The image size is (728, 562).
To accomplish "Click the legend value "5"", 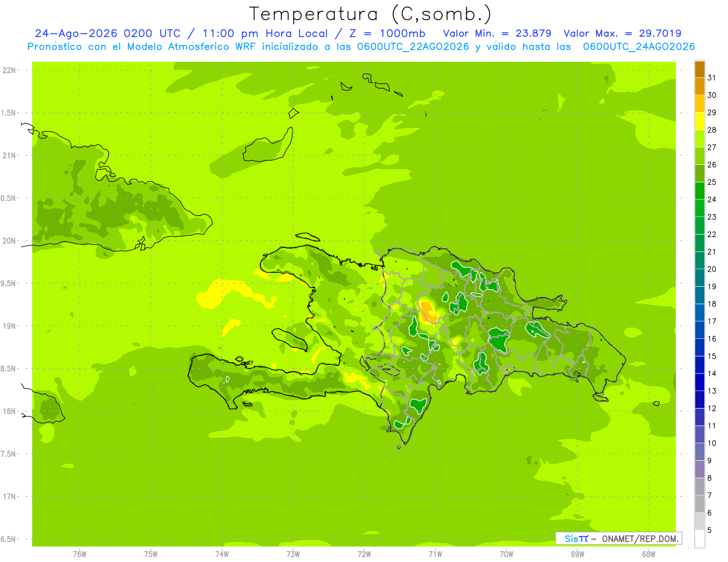I will [x=710, y=530].
